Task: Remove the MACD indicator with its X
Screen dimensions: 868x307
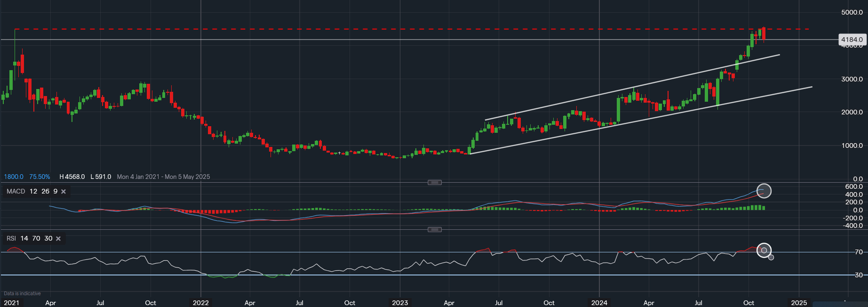Action: click(x=64, y=192)
